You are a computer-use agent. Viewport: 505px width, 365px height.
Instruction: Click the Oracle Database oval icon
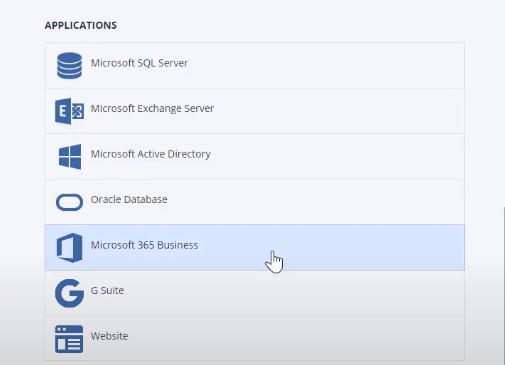pos(69,202)
